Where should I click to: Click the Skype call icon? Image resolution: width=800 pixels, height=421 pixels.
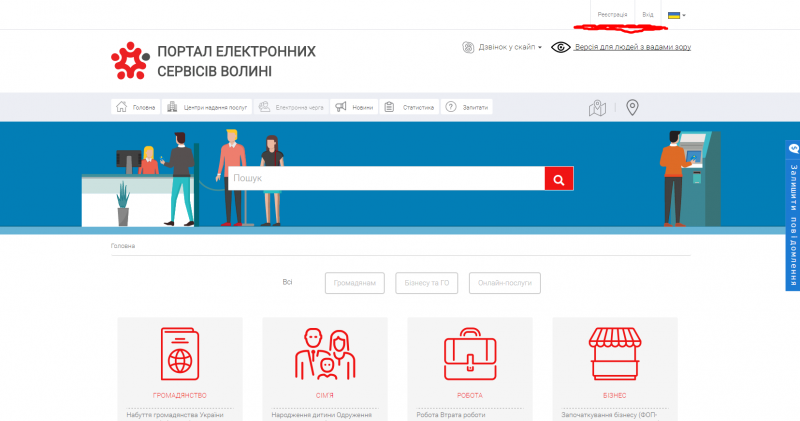468,47
